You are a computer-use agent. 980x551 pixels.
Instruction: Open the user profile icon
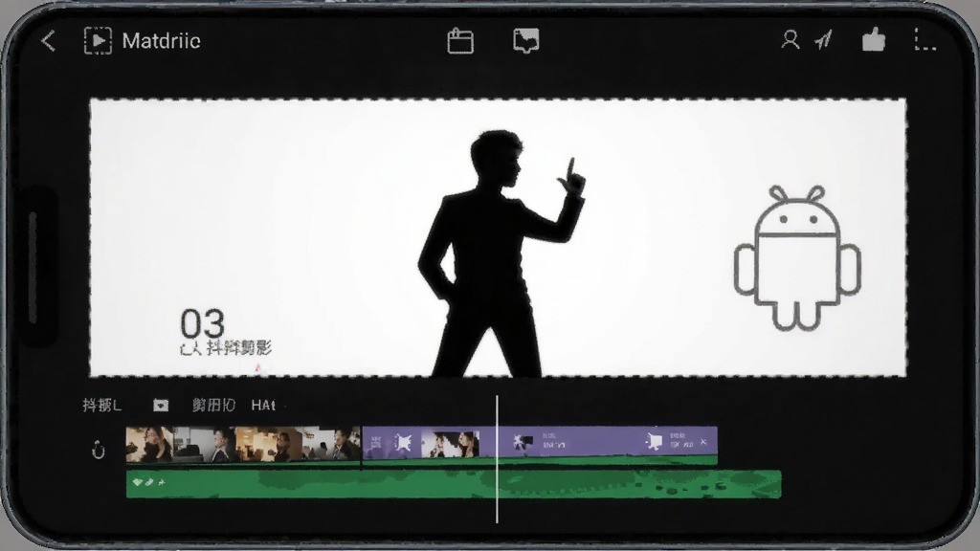(x=790, y=40)
